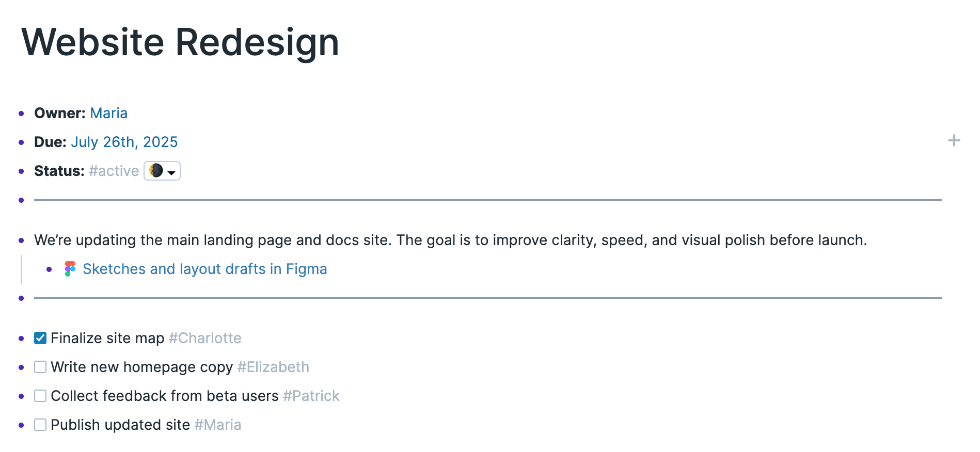
Task: Open the July 26th, 2025 date link
Action: pyautogui.click(x=124, y=142)
